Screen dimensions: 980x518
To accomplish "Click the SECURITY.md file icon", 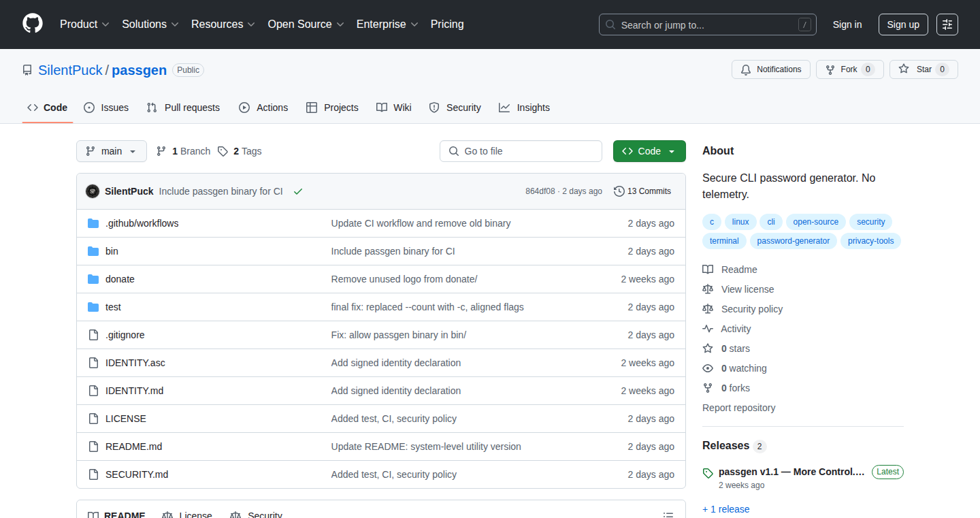I will point(93,474).
